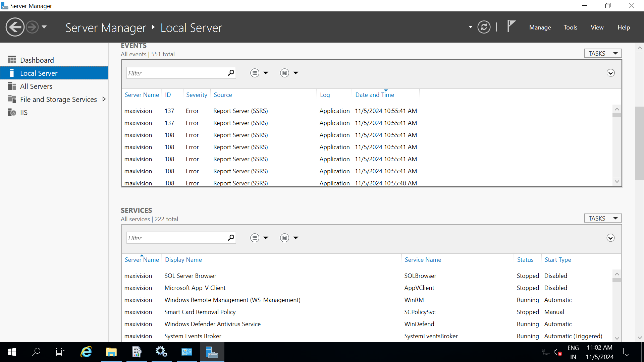This screenshot has height=362, width=644.
Task: Expand File and Storage Services arrow
Action: (x=104, y=99)
